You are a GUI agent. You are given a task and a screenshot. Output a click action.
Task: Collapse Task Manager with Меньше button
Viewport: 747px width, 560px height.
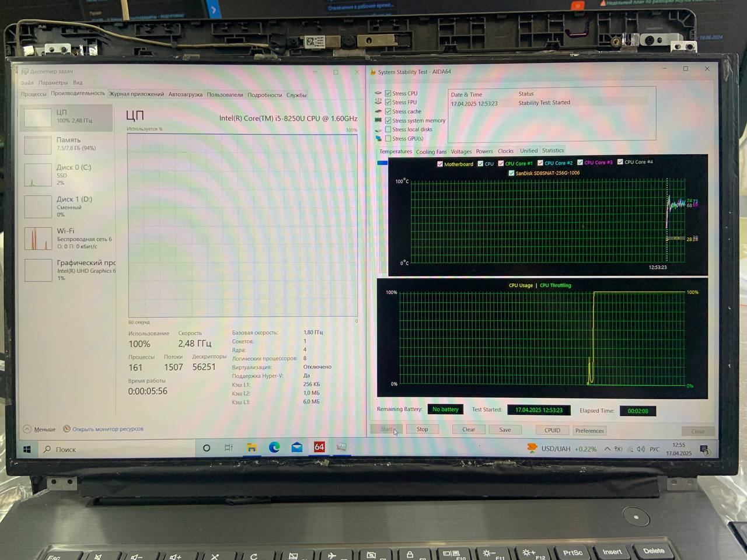pos(40,429)
